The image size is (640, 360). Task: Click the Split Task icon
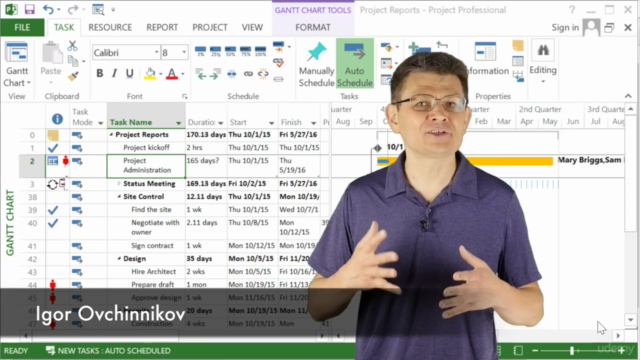(x=231, y=74)
